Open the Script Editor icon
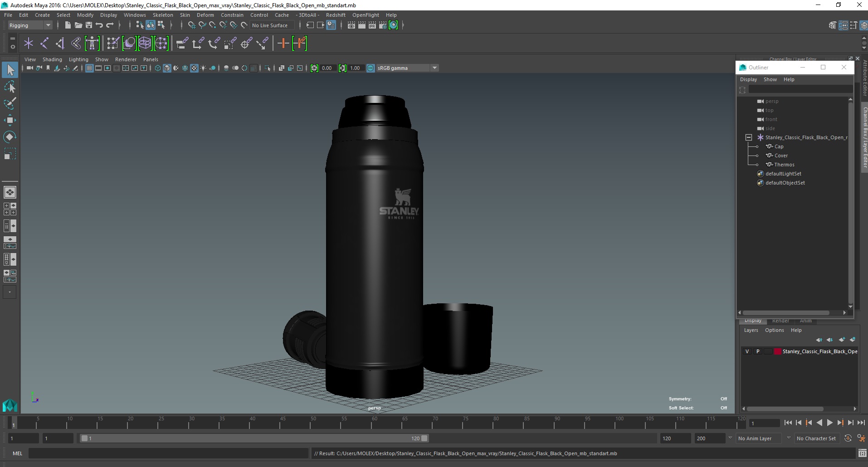The image size is (868, 467). tap(862, 453)
